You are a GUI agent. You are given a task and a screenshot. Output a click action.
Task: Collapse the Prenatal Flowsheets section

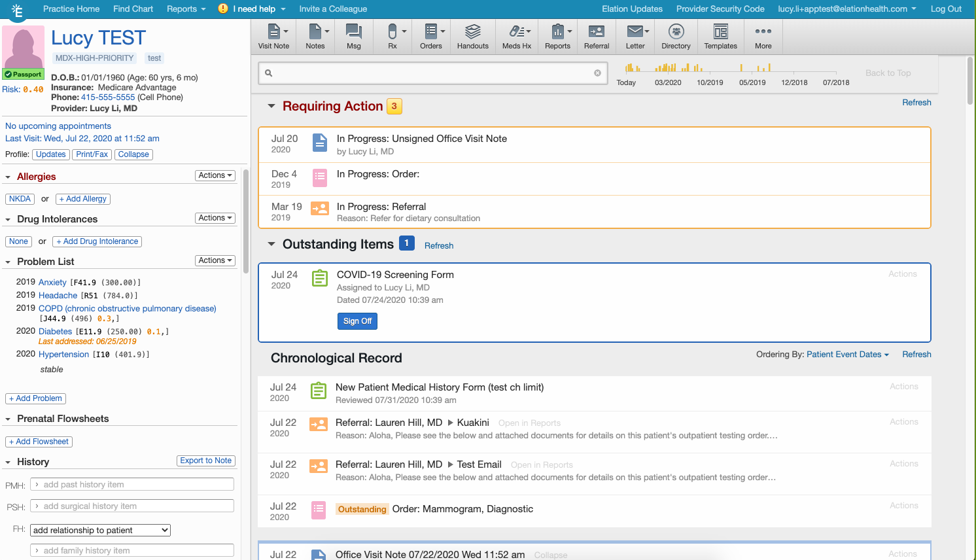click(x=8, y=419)
